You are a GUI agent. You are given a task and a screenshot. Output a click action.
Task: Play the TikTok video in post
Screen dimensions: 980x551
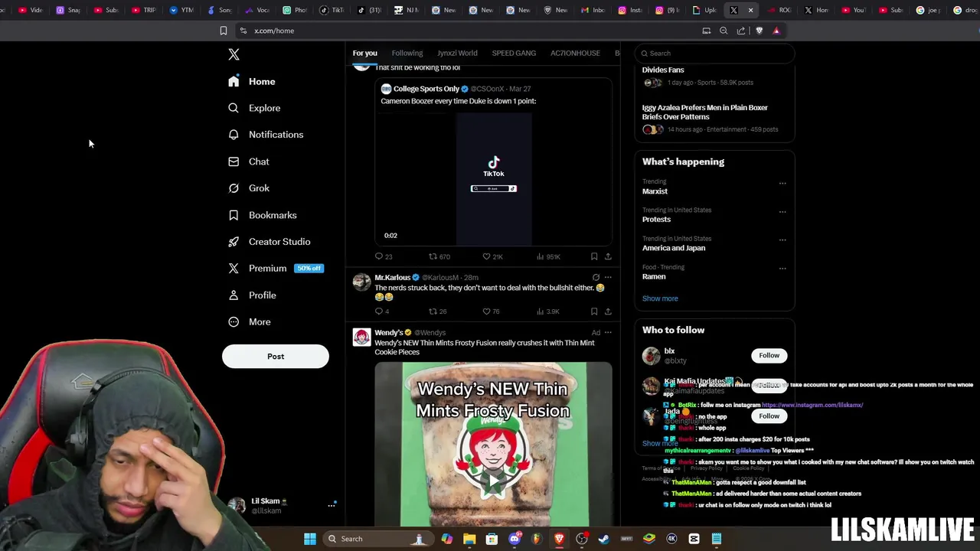coord(494,178)
